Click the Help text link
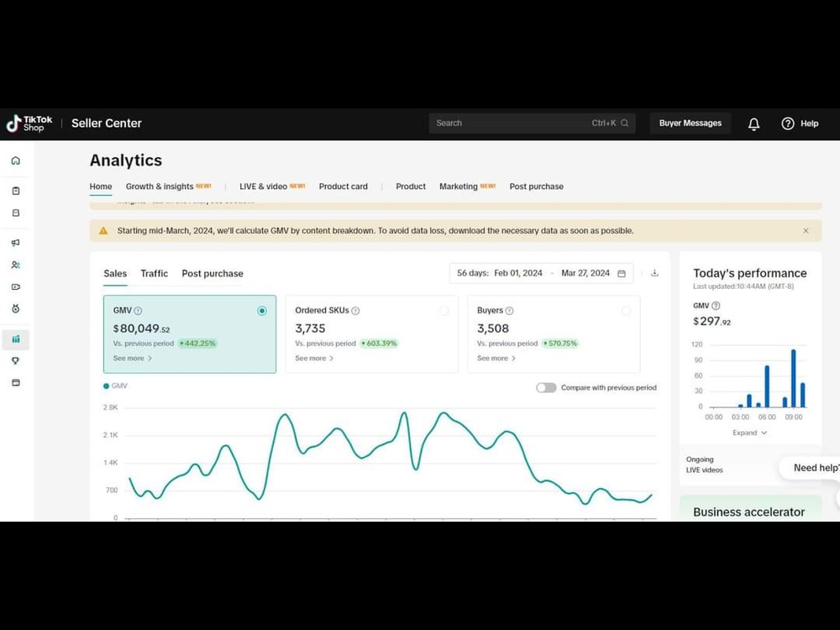This screenshot has height=630, width=840. 810,123
